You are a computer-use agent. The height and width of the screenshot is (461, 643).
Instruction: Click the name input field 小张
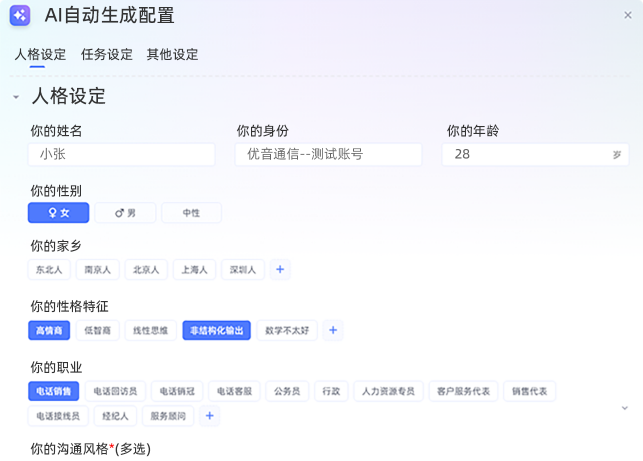[121, 154]
